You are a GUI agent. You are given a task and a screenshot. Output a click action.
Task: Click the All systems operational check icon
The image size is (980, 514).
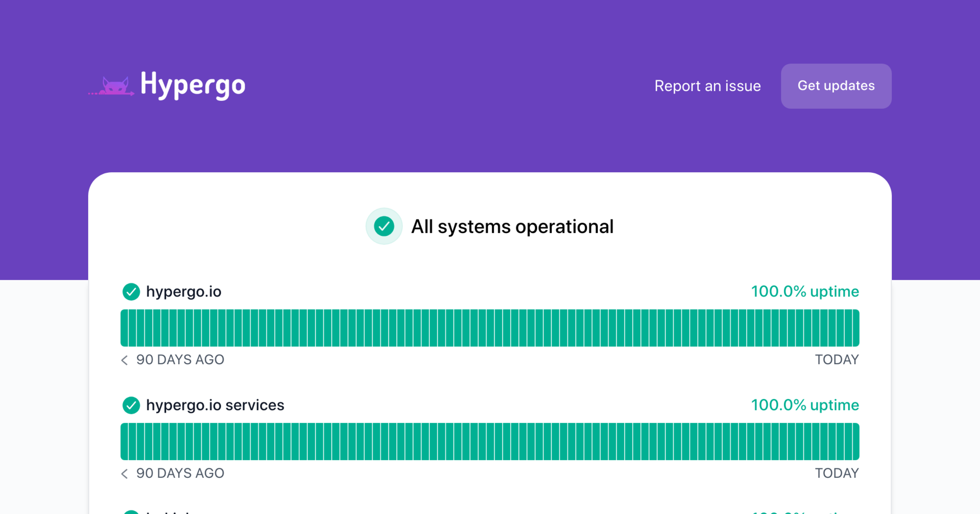[384, 226]
